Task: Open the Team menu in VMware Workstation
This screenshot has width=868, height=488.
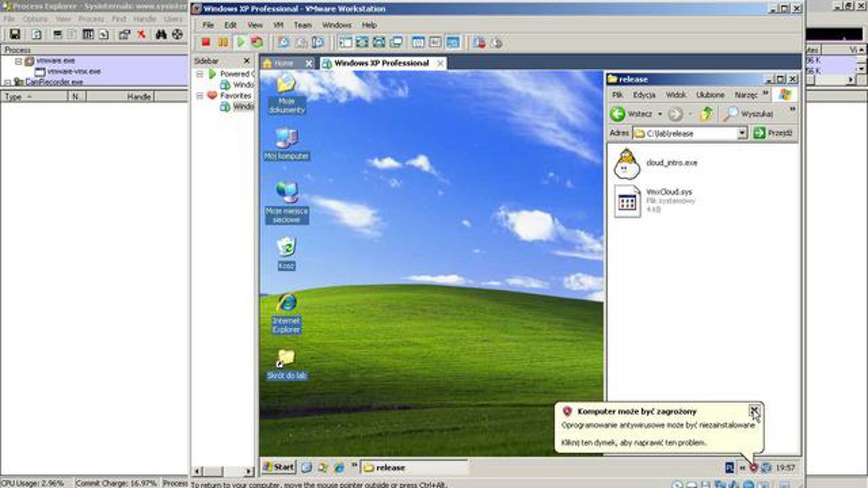Action: [303, 25]
